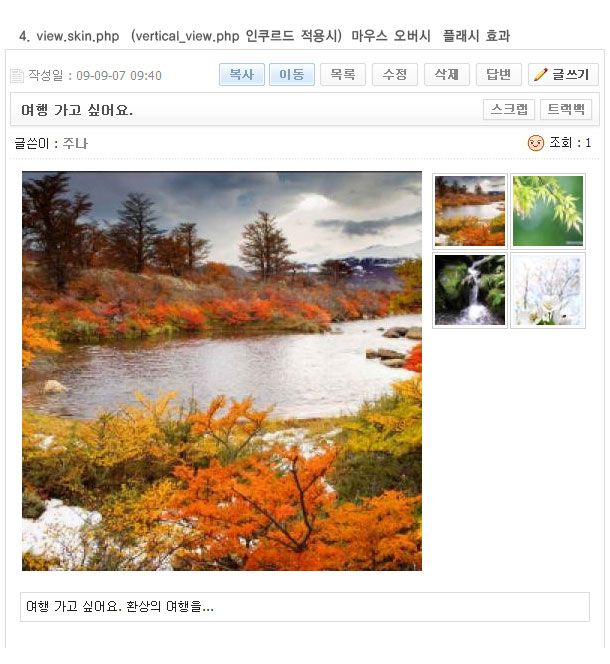Click the document icon beside 작성일
The width and height of the screenshot is (610, 664).
[17, 76]
